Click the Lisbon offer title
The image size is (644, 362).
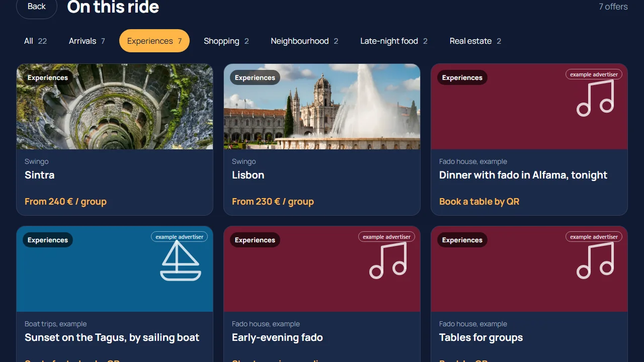[248, 175]
